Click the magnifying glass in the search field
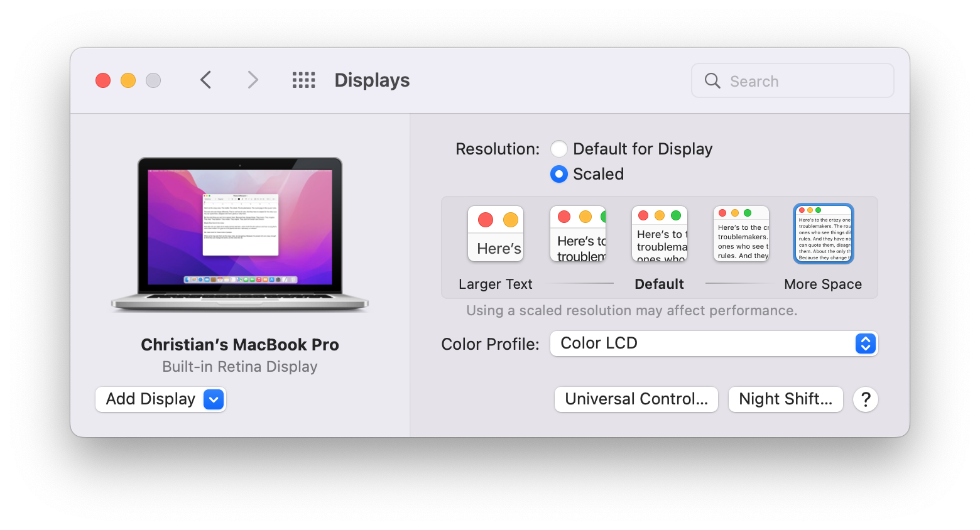This screenshot has height=530, width=980. point(712,80)
